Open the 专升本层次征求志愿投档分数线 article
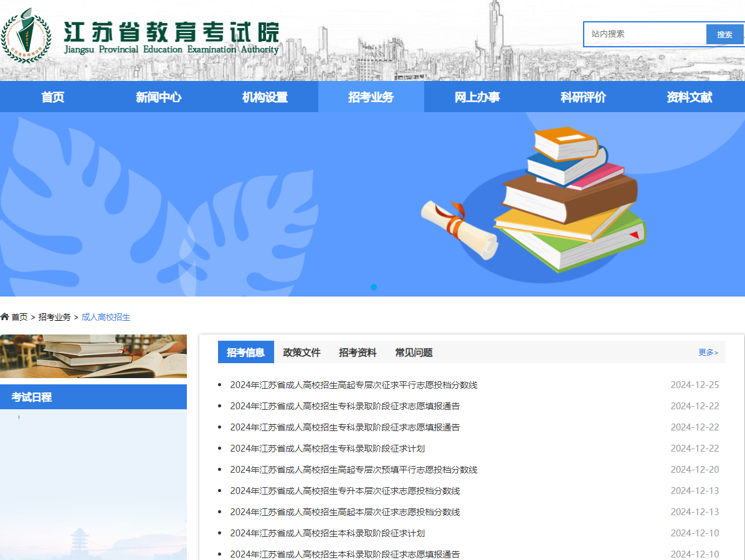The height and width of the screenshot is (560, 745). pyautogui.click(x=346, y=490)
